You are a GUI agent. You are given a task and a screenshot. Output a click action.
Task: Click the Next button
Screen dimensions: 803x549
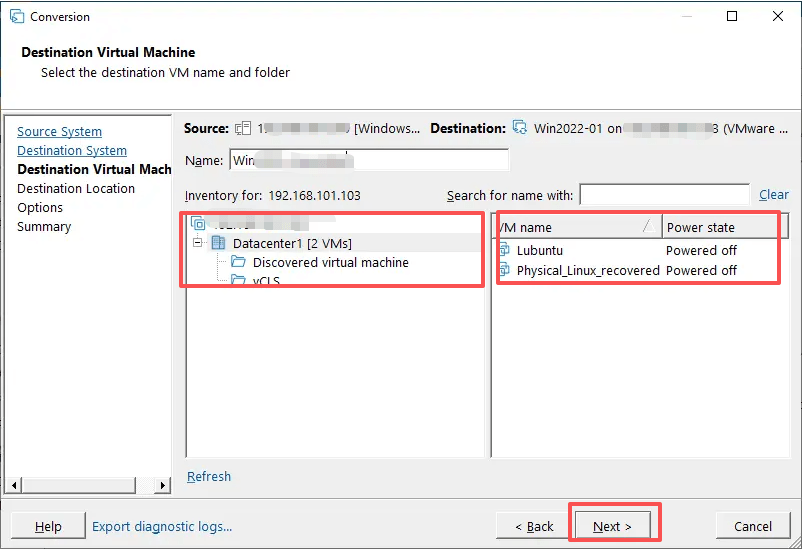click(612, 526)
